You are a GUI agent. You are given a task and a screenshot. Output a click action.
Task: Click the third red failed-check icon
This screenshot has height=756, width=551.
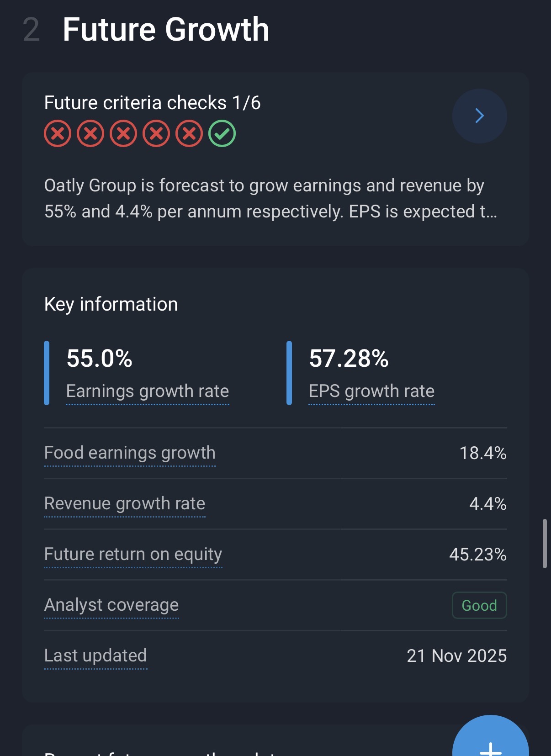pyautogui.click(x=123, y=134)
